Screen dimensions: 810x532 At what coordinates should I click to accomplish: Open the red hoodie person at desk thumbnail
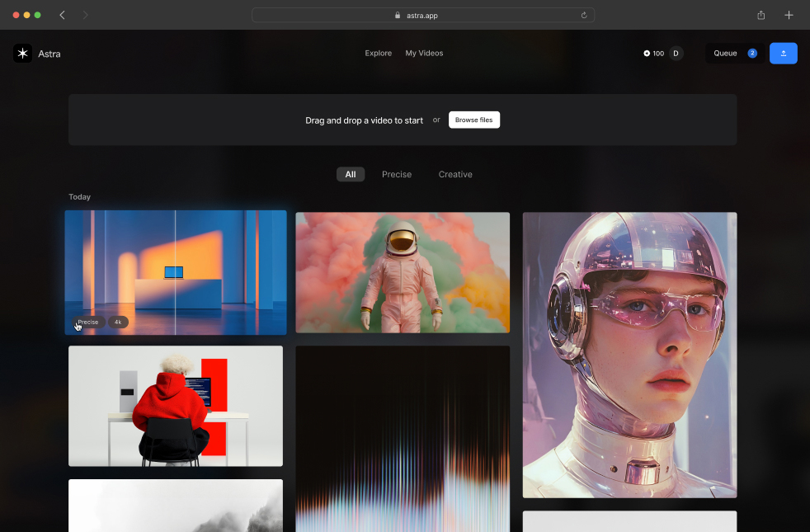176,406
